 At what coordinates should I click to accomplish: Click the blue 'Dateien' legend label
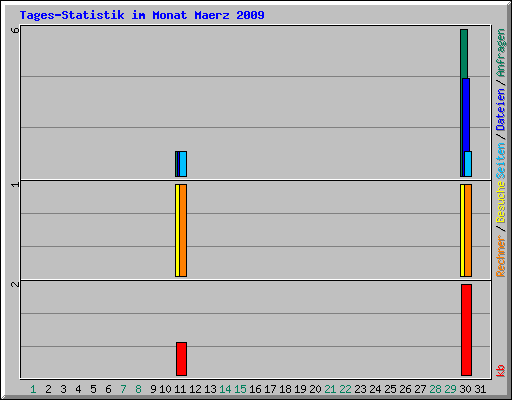[501, 109]
